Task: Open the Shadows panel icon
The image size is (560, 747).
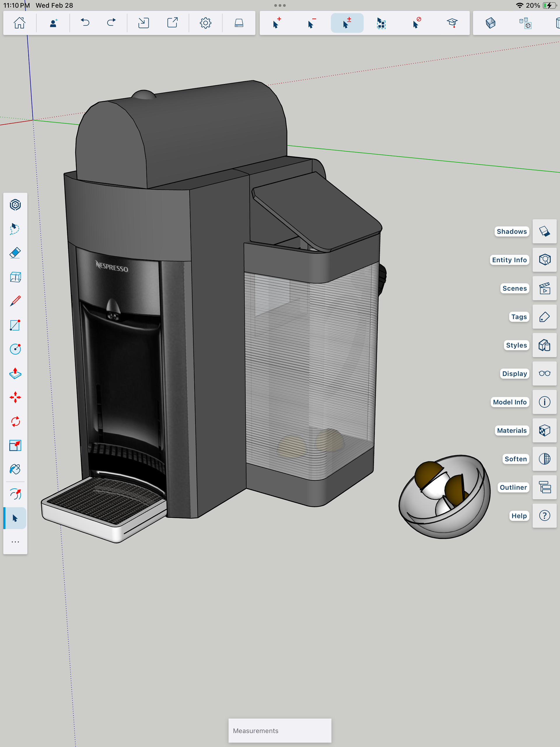Action: click(x=544, y=231)
